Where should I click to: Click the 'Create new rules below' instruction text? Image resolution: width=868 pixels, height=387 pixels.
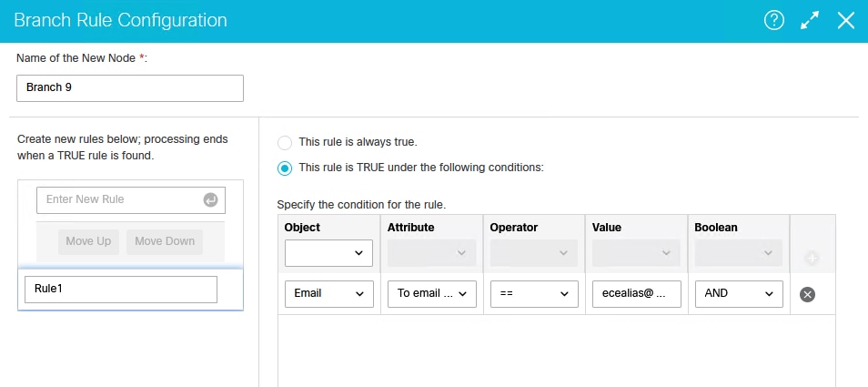click(x=122, y=148)
